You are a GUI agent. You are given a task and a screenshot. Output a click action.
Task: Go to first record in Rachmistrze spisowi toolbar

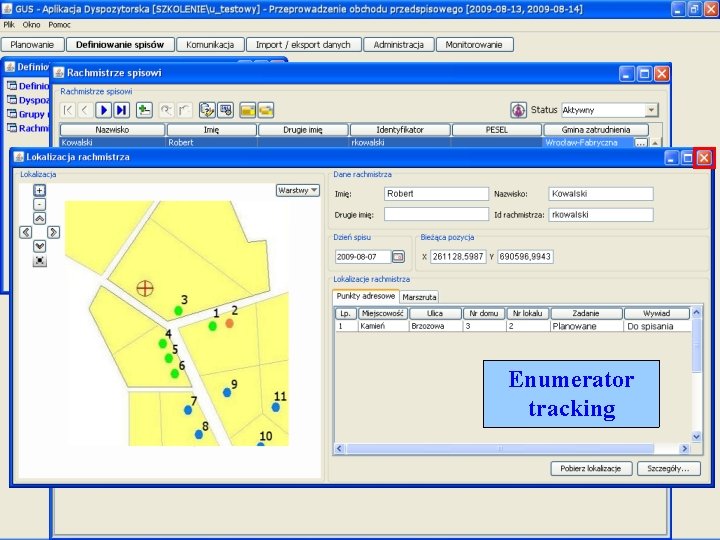[x=68, y=110]
